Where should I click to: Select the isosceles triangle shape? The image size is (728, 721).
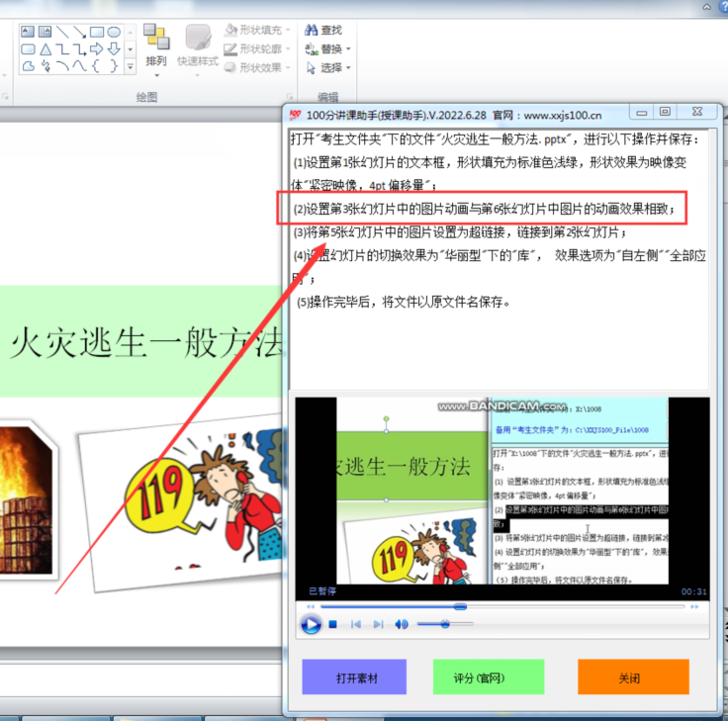click(45, 48)
